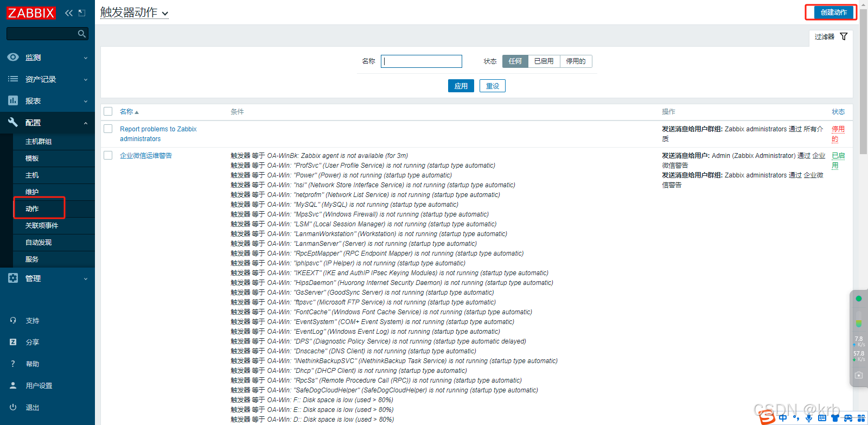Screen dimensions: 868x425
Task: Click the person icon for 用户设置
Action: (13, 385)
